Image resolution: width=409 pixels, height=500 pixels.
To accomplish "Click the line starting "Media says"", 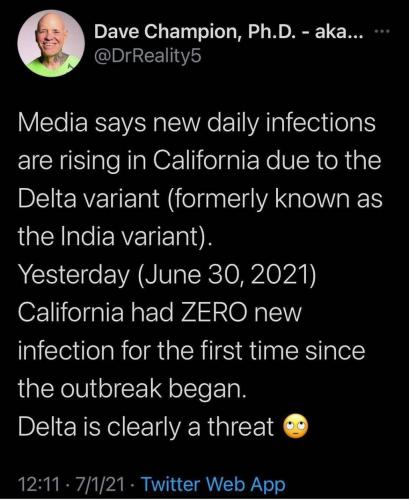I will [197, 123].
